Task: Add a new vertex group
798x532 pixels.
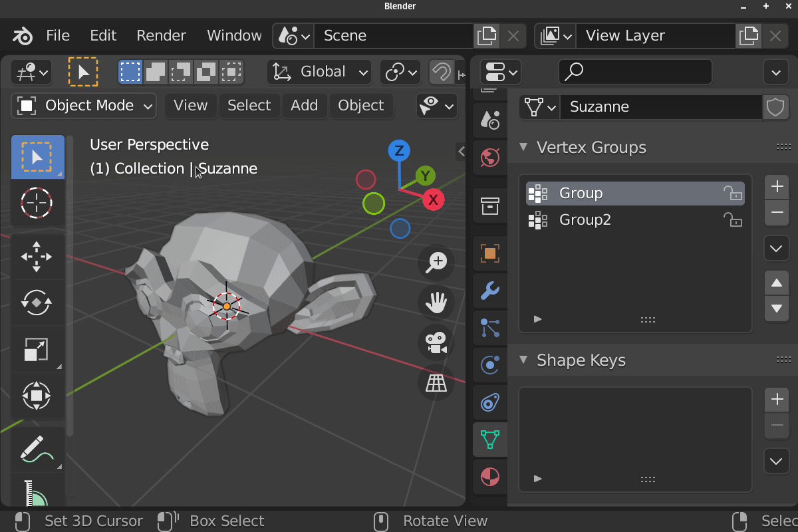Action: tap(777, 187)
